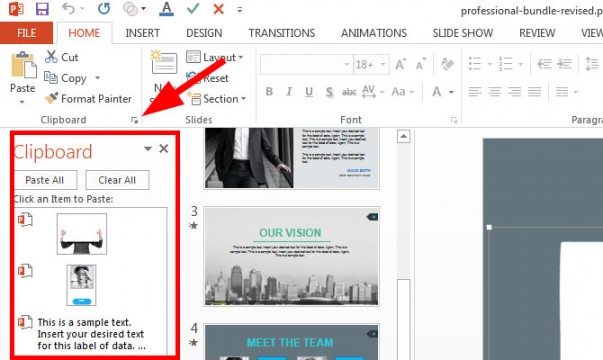The width and height of the screenshot is (603, 360).
Task: Cut the selection with scissors icon
Action: click(62, 57)
